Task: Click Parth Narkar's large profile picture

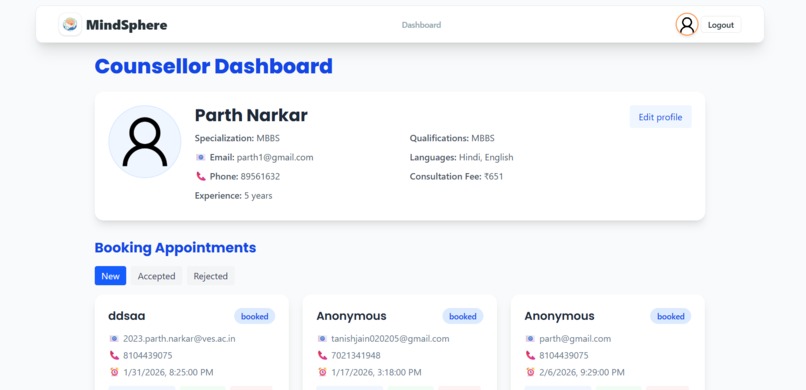Action: coord(145,142)
